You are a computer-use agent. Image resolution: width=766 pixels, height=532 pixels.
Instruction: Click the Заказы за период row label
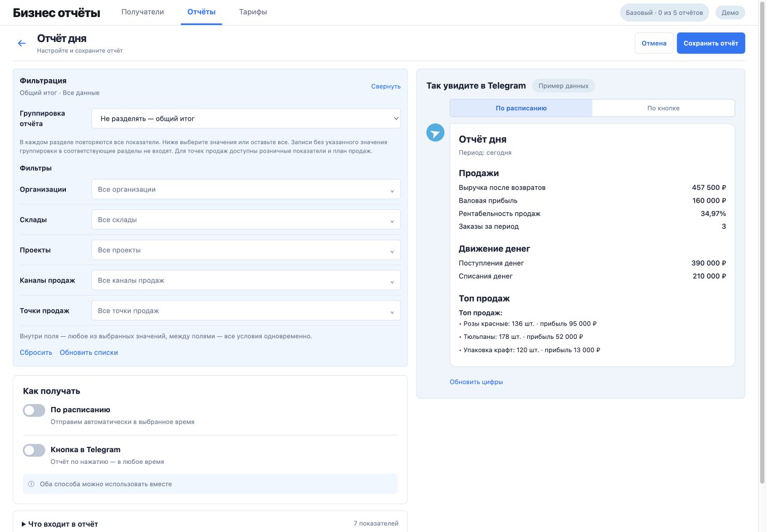tap(488, 227)
